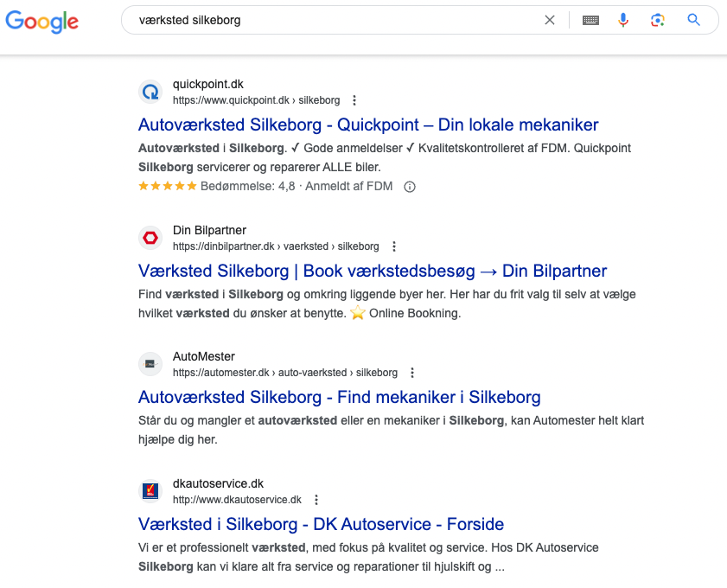727x588 pixels.
Task: Click the Quickpoint site favicon
Action: point(150,92)
